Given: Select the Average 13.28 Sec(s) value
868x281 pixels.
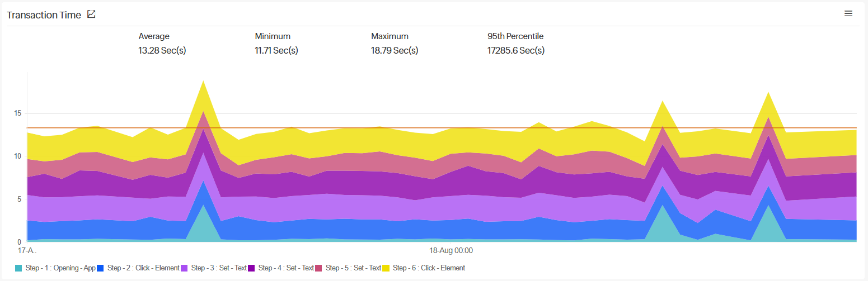Looking at the screenshot, I should click(x=162, y=51).
